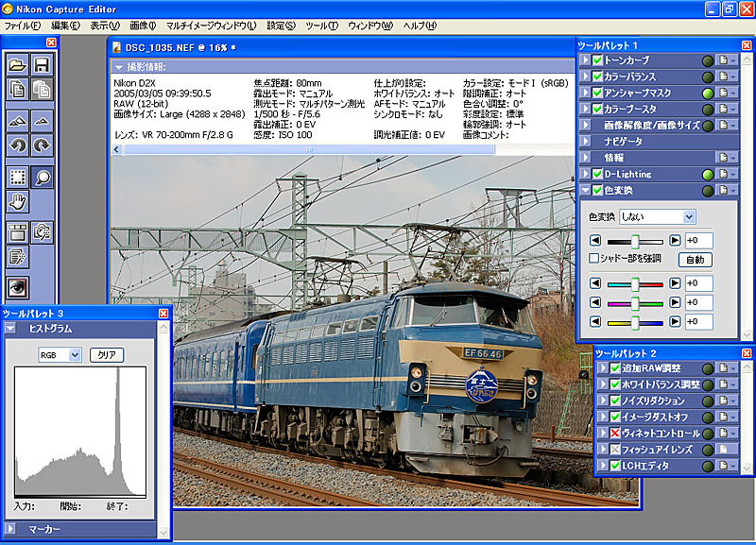Expand the フィッシュアイレンズ panel
This screenshot has width=756, height=545.
point(603,450)
